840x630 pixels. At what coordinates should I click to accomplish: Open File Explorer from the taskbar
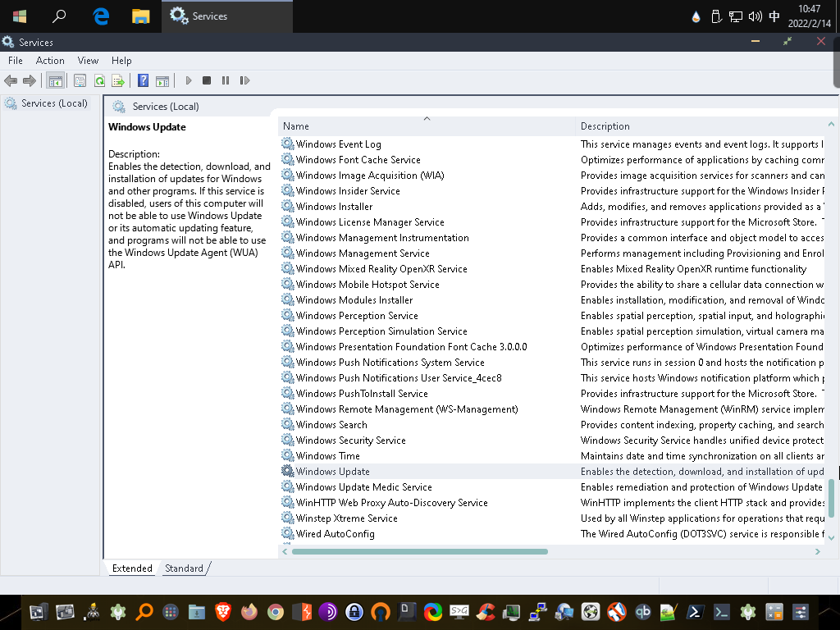tap(140, 16)
